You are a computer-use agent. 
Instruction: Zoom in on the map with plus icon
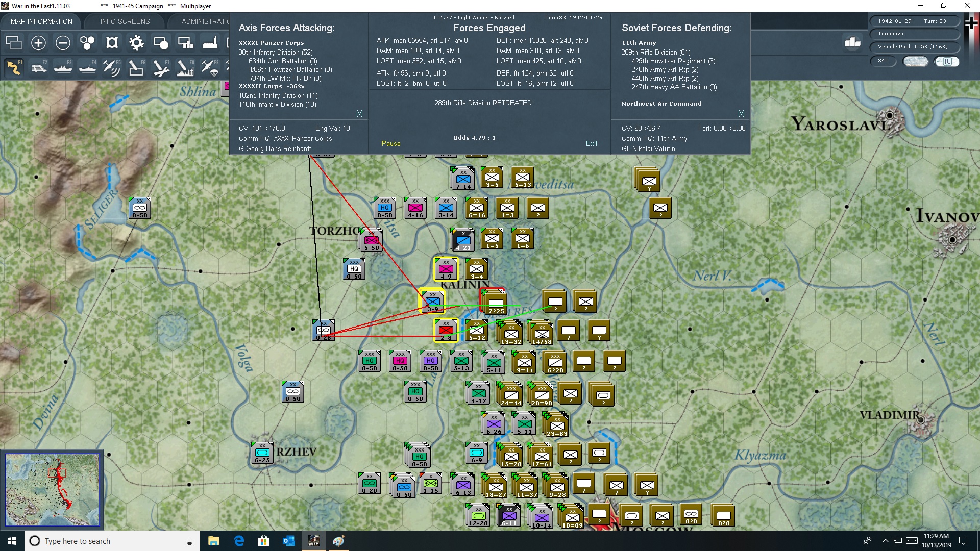pos(38,43)
